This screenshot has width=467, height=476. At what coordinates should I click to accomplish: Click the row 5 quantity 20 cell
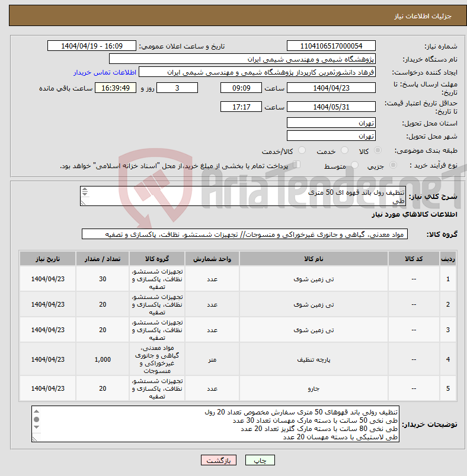[103, 388]
